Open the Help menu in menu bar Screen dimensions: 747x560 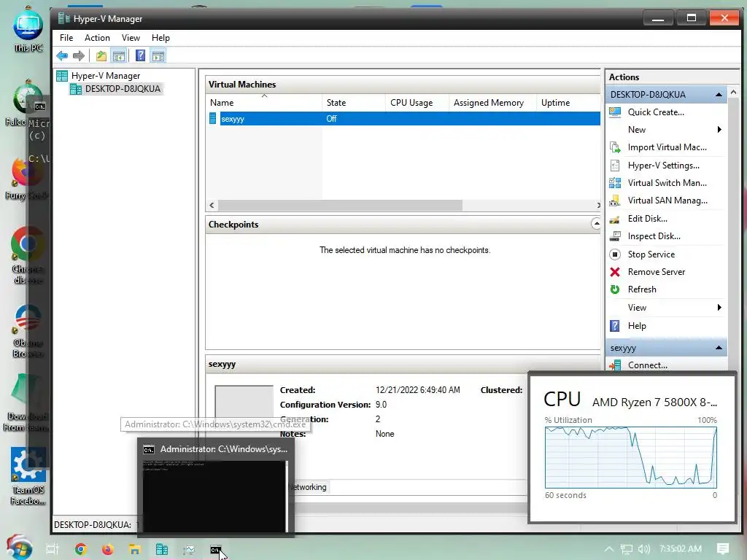(160, 38)
